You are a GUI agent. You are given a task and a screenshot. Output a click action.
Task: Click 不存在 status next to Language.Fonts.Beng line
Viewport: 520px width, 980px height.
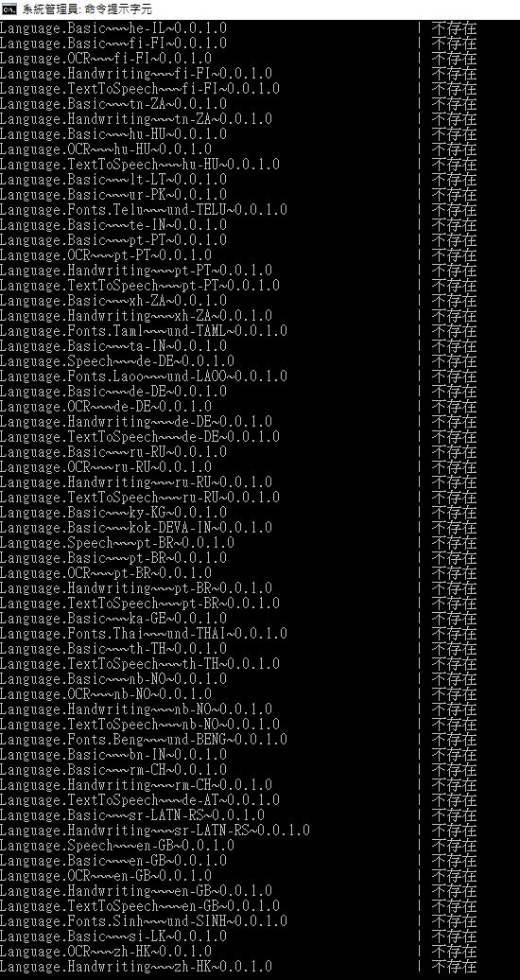point(454,740)
